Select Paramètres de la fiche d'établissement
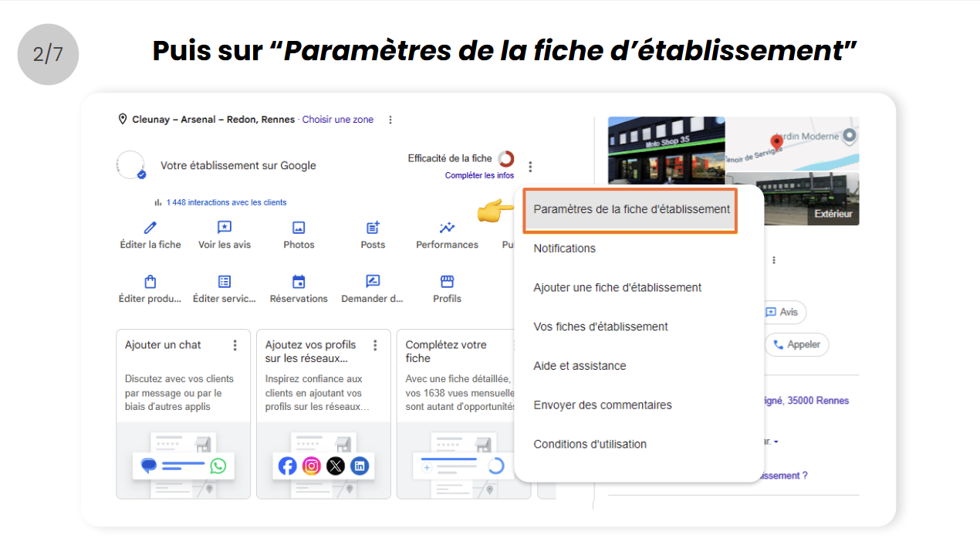 (631, 209)
